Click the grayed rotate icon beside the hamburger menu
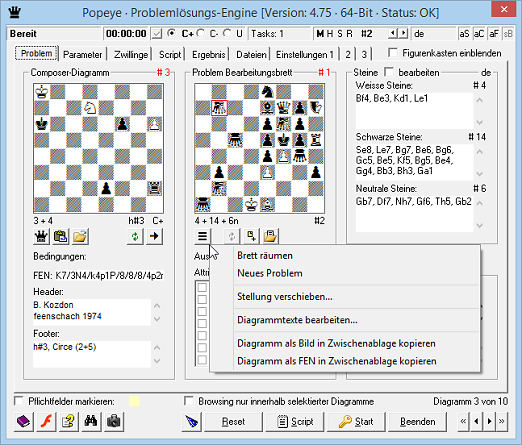The height and width of the screenshot is (445, 522). tap(232, 236)
